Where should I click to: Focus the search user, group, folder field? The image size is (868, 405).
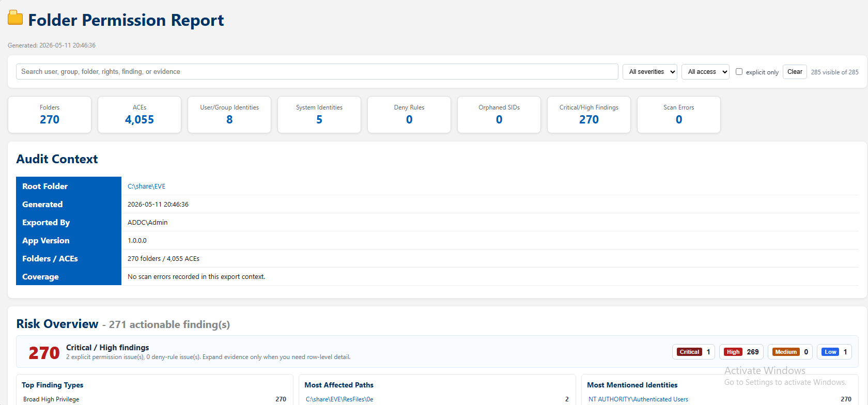click(x=317, y=72)
